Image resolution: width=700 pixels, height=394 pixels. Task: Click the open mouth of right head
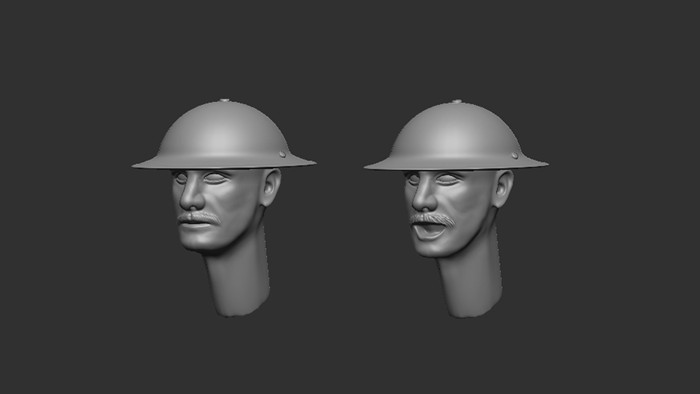[x=428, y=231]
